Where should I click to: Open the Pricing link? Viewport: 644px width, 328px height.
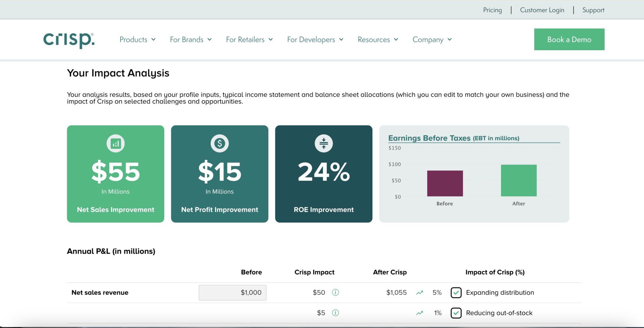[x=492, y=10]
